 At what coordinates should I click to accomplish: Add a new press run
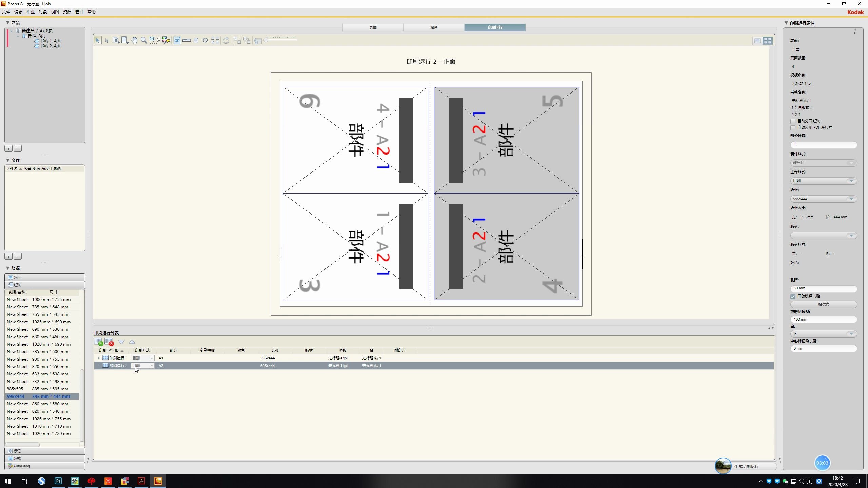click(x=99, y=342)
